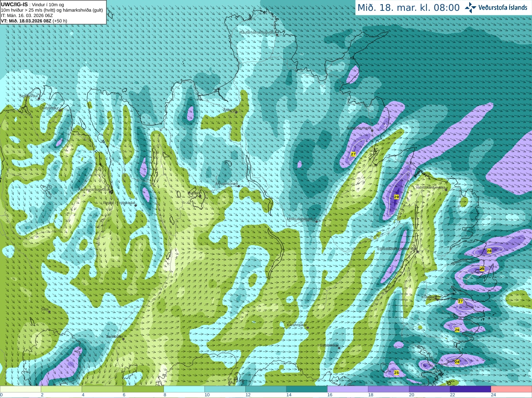Select the Akureyrarflugvöllur station dot
532x398 pixels.
[x=111, y=192]
